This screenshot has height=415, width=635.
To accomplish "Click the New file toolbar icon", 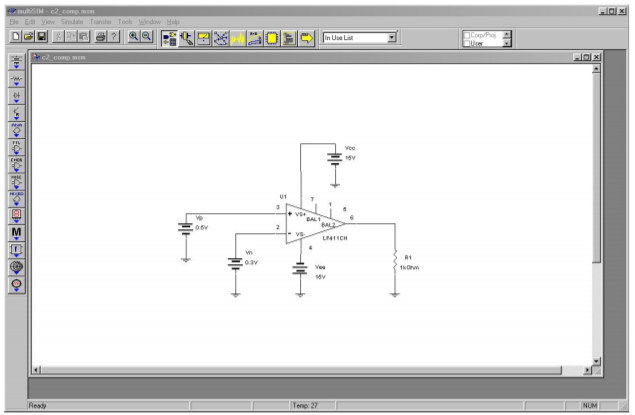I will [x=15, y=37].
